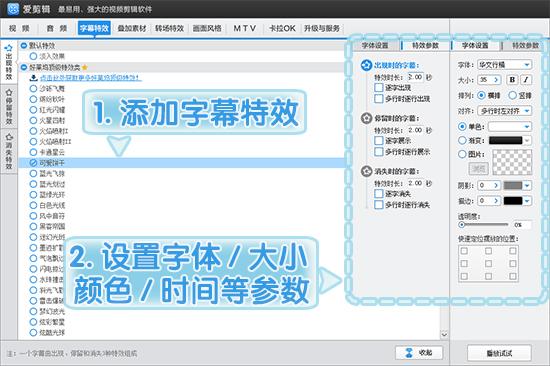The width and height of the screenshot is (550, 366).
Task: Click the 播放试试 preview button
Action: [x=499, y=353]
